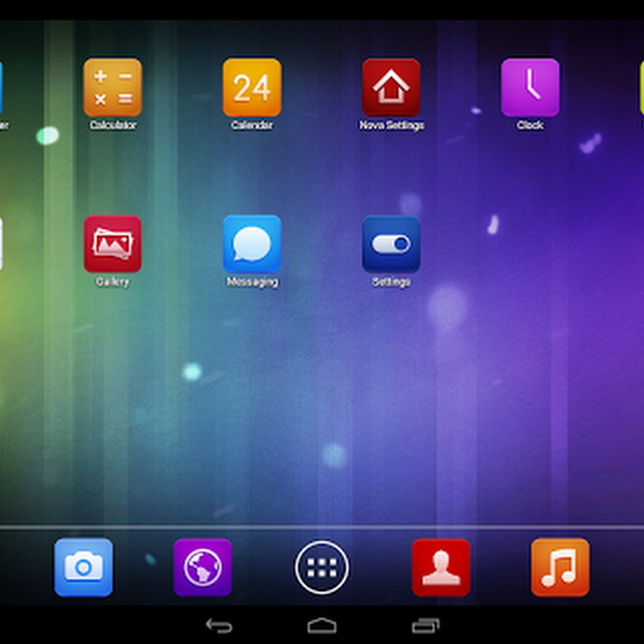Open the Calendar app showing 24
This screenshot has width=644, height=644.
point(252,87)
